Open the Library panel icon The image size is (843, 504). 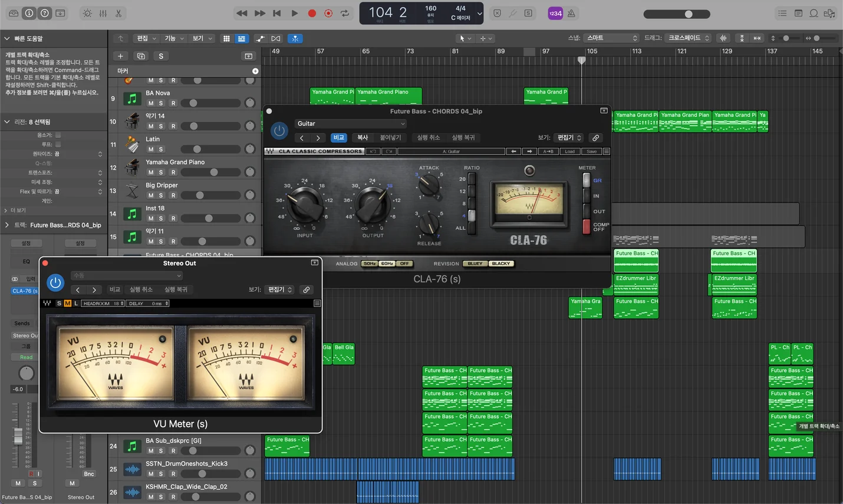tap(13, 13)
